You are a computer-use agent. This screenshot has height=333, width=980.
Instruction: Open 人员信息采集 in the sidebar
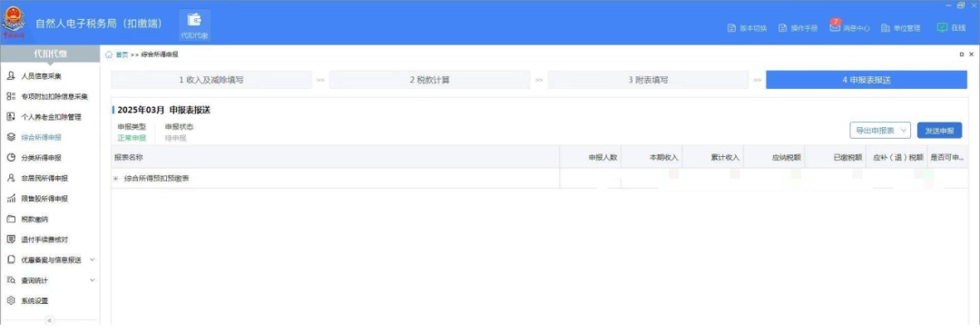[41, 76]
